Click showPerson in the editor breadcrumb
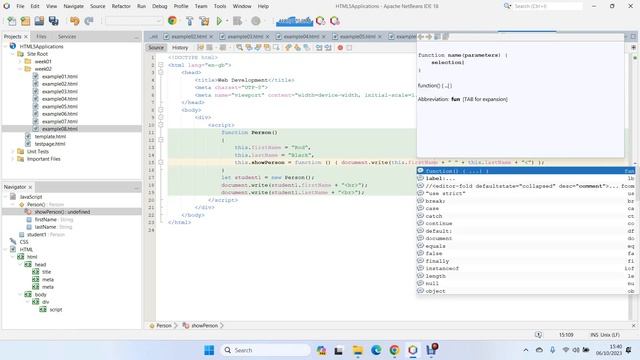The image size is (640, 360). coord(204,326)
